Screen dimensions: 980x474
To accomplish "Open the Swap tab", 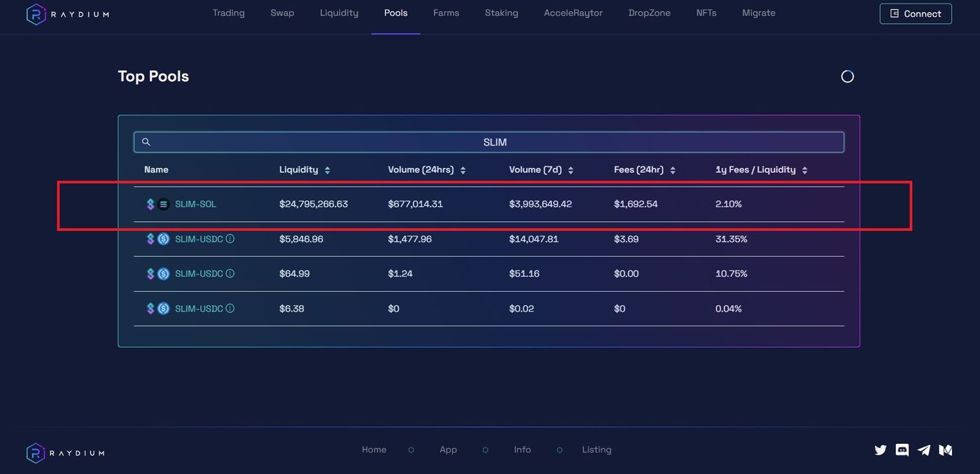I will point(282,13).
